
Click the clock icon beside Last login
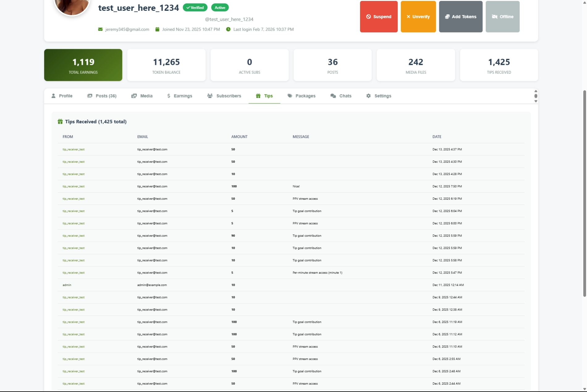tap(228, 29)
